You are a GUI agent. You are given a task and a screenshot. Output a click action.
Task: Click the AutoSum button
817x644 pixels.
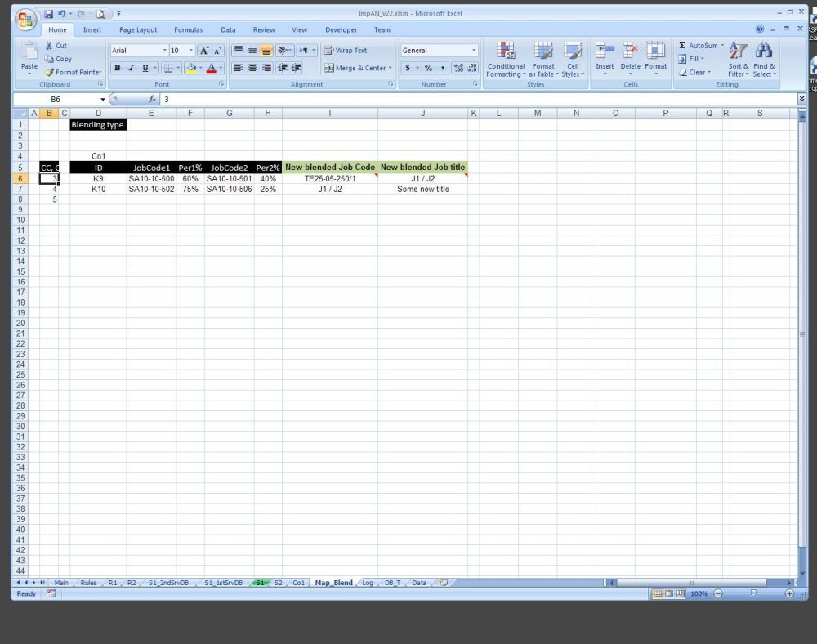click(701, 46)
